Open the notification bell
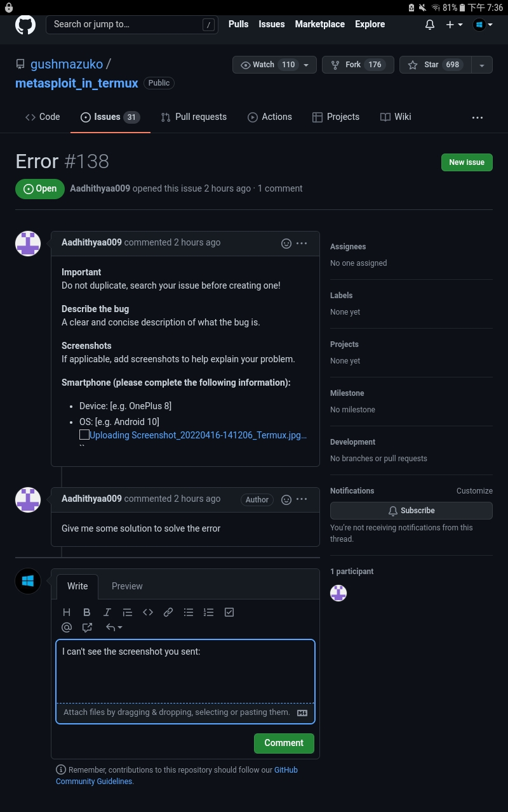 click(429, 24)
